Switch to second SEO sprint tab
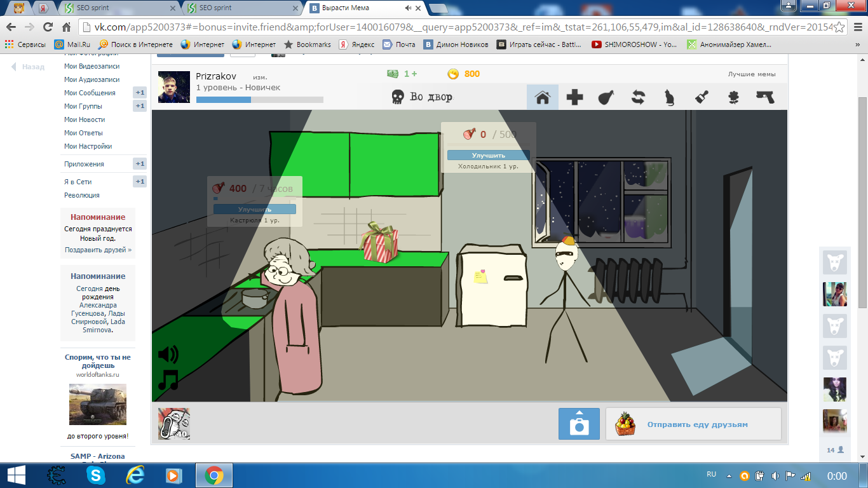This screenshot has width=868, height=488. point(241,8)
